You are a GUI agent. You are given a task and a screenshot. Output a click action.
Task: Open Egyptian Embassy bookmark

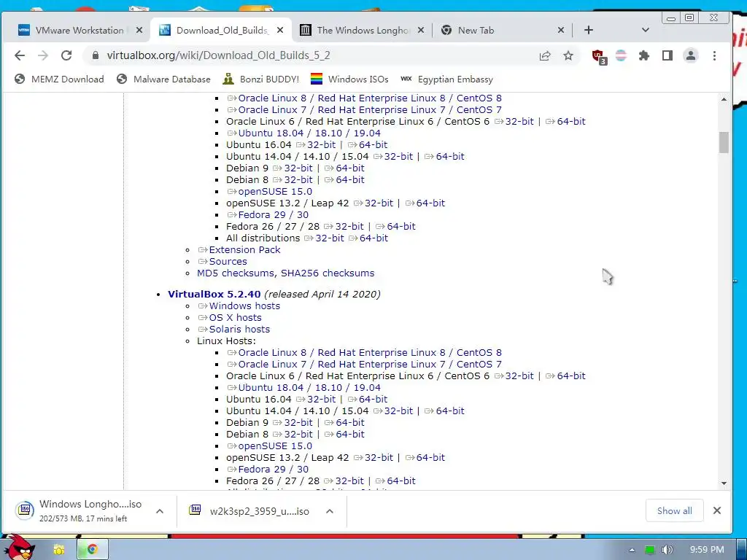coord(446,79)
